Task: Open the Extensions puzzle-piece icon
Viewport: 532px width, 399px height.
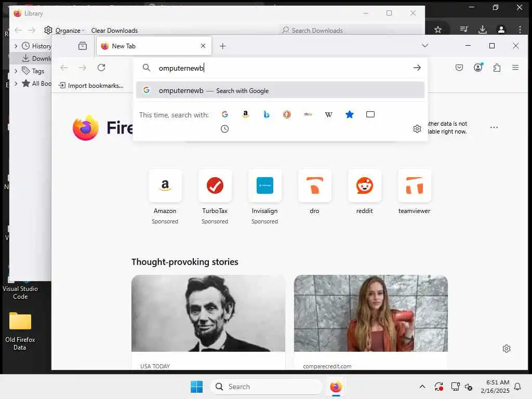Action: point(497,68)
